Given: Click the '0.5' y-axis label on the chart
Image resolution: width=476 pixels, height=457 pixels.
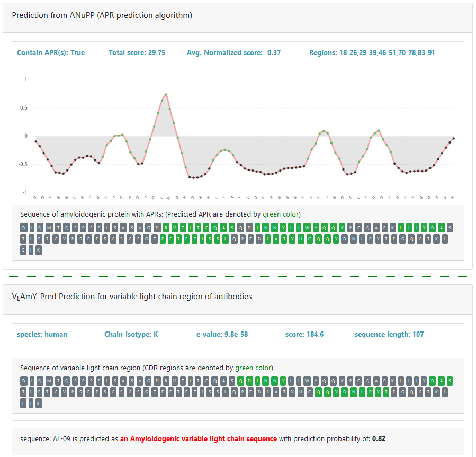Looking at the screenshot, I should [24, 108].
